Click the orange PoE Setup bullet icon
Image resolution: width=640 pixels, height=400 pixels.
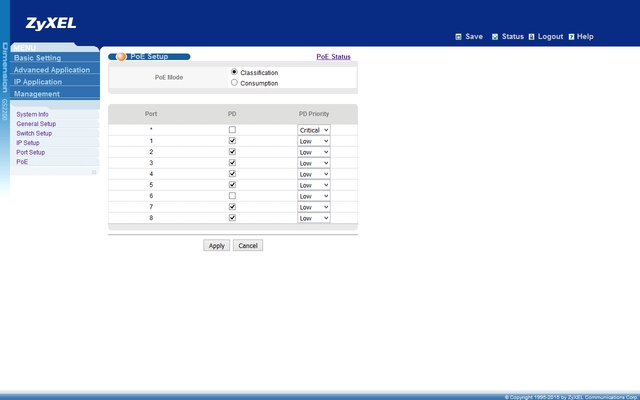pyautogui.click(x=121, y=57)
